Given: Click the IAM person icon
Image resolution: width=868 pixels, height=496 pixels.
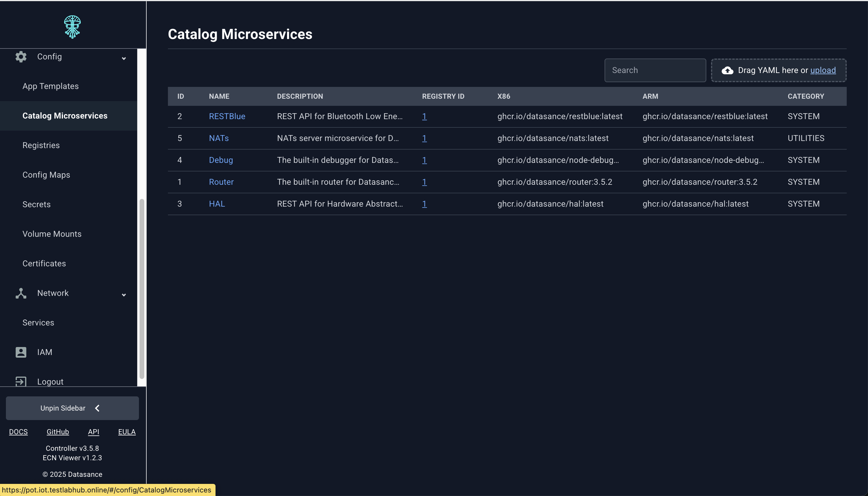Looking at the screenshot, I should (x=20, y=352).
